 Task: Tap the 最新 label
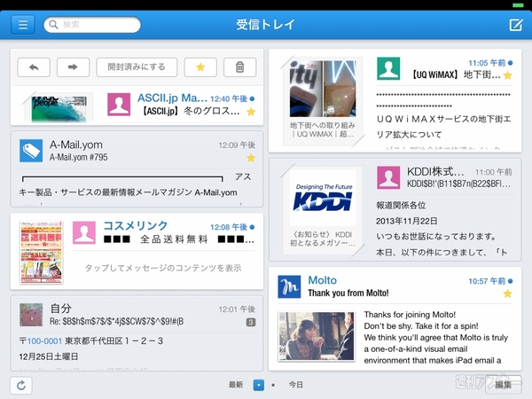(236, 385)
